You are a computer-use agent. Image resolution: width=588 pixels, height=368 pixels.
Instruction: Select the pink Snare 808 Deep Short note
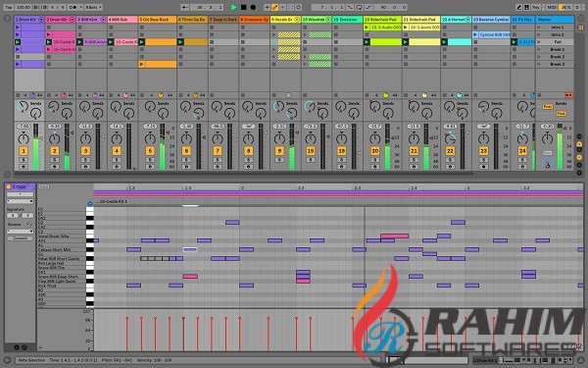pyautogui.click(x=190, y=277)
